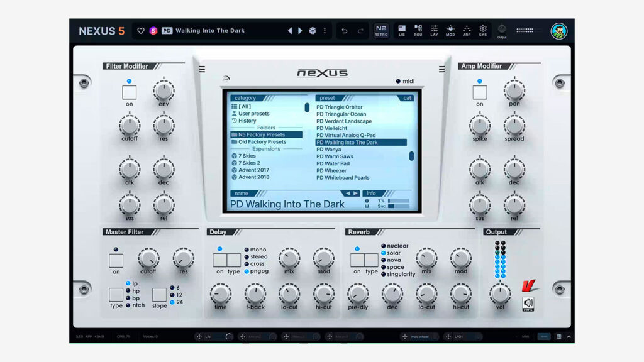The image size is (644, 362).
Task: Open User presets category
Action: (250, 114)
